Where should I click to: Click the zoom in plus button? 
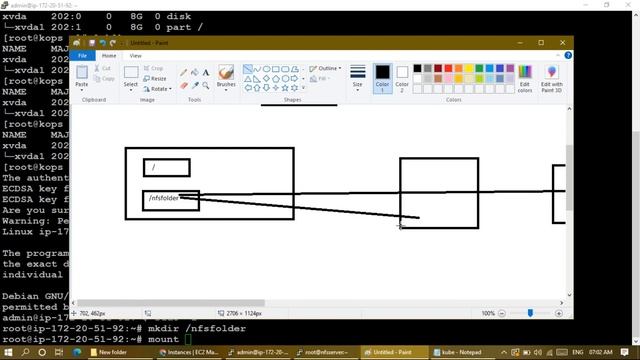tap(559, 313)
